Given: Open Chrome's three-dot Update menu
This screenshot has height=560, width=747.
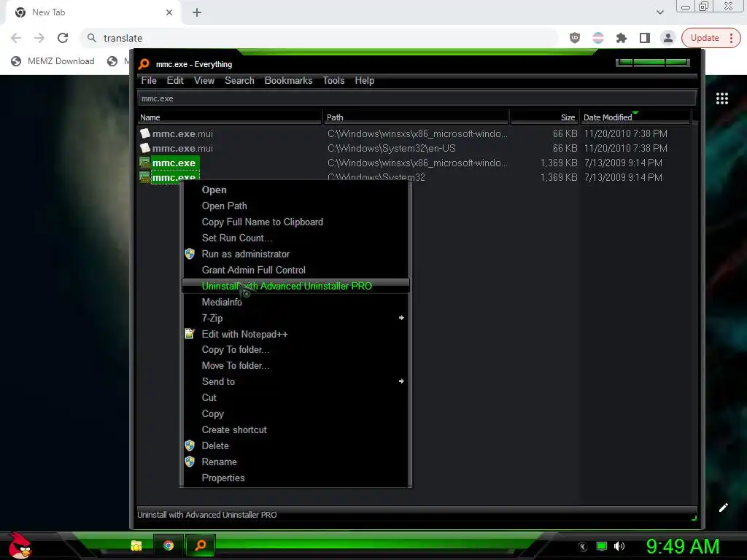Looking at the screenshot, I should click(731, 38).
